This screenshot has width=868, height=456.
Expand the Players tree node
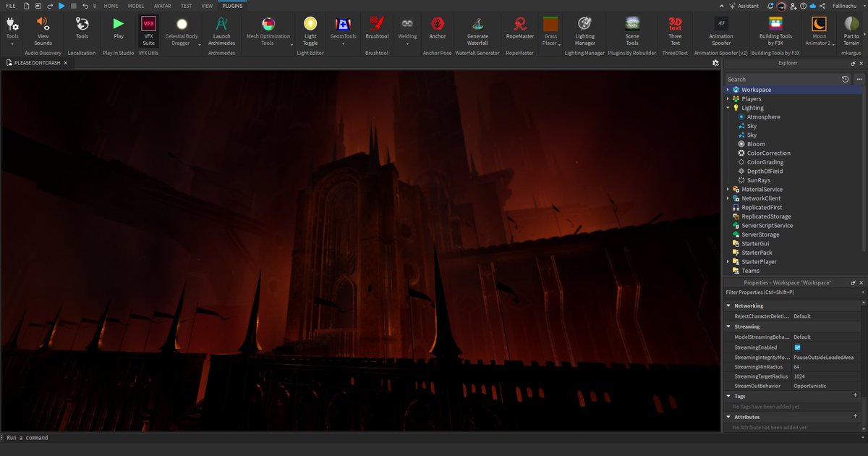728,98
